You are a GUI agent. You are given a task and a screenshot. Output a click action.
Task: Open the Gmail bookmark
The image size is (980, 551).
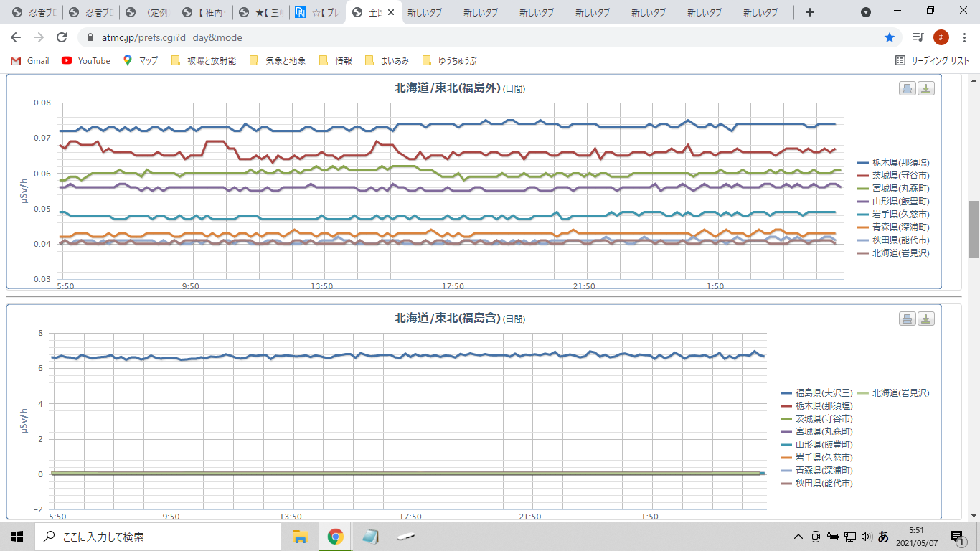coord(30,61)
